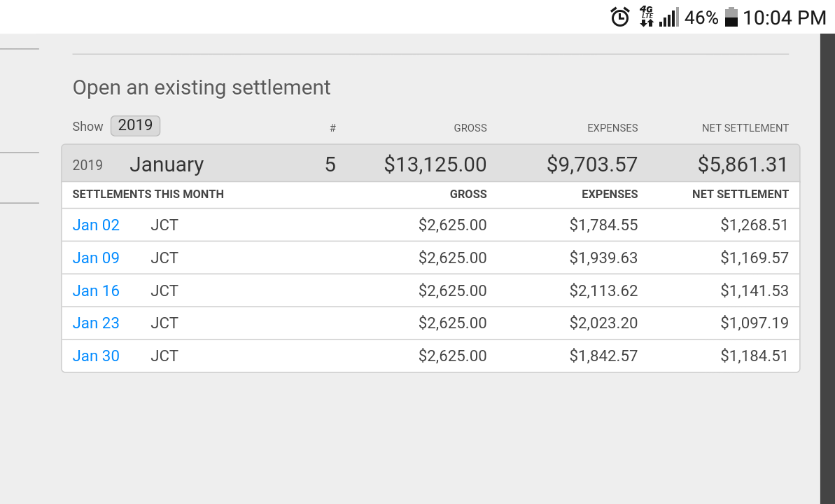The height and width of the screenshot is (504, 835).
Task: Click the 46% battery percentage text
Action: [x=701, y=17]
